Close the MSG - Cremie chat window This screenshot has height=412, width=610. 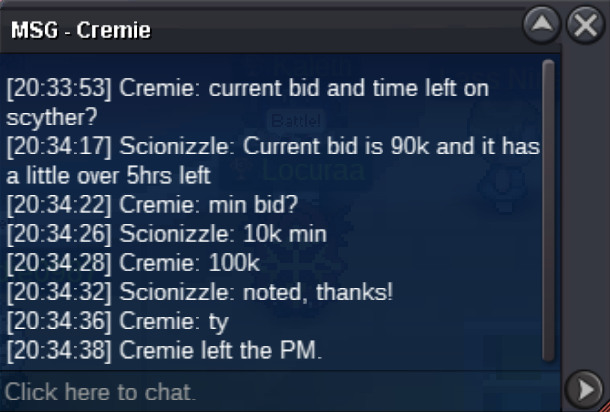click(585, 25)
